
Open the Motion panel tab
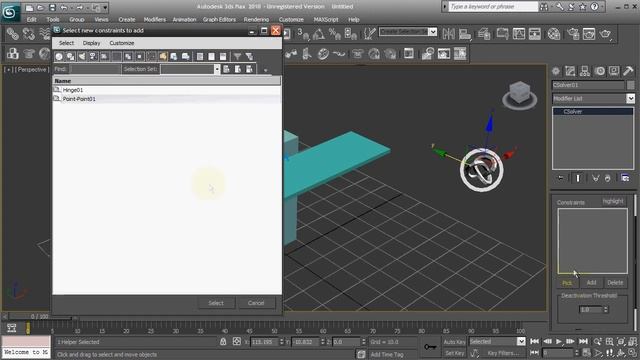pyautogui.click(x=600, y=71)
